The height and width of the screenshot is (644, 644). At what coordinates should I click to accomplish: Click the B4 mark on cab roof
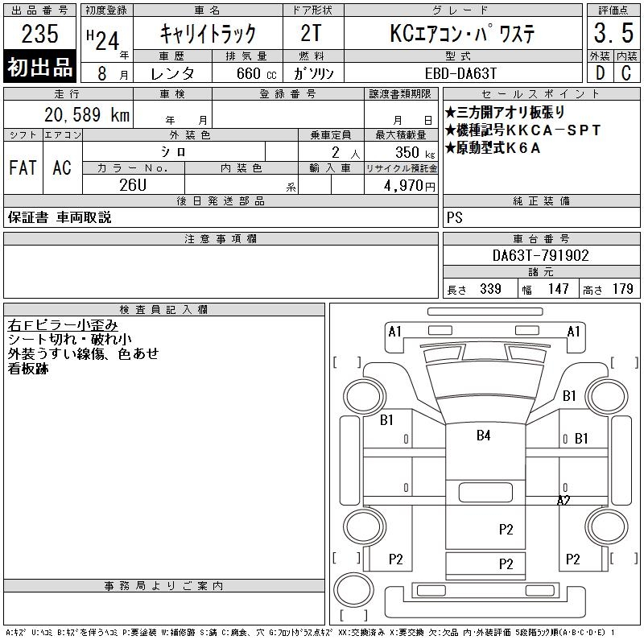click(x=484, y=436)
